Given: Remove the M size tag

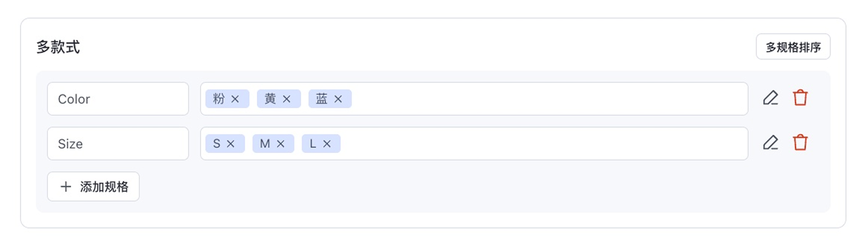Looking at the screenshot, I should click(x=280, y=144).
